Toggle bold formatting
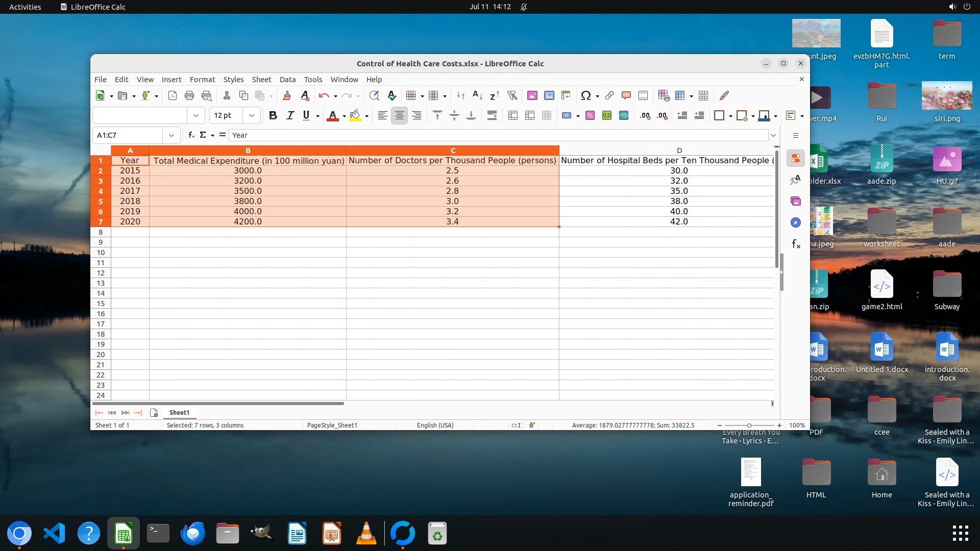The width and height of the screenshot is (980, 551). 273,116
